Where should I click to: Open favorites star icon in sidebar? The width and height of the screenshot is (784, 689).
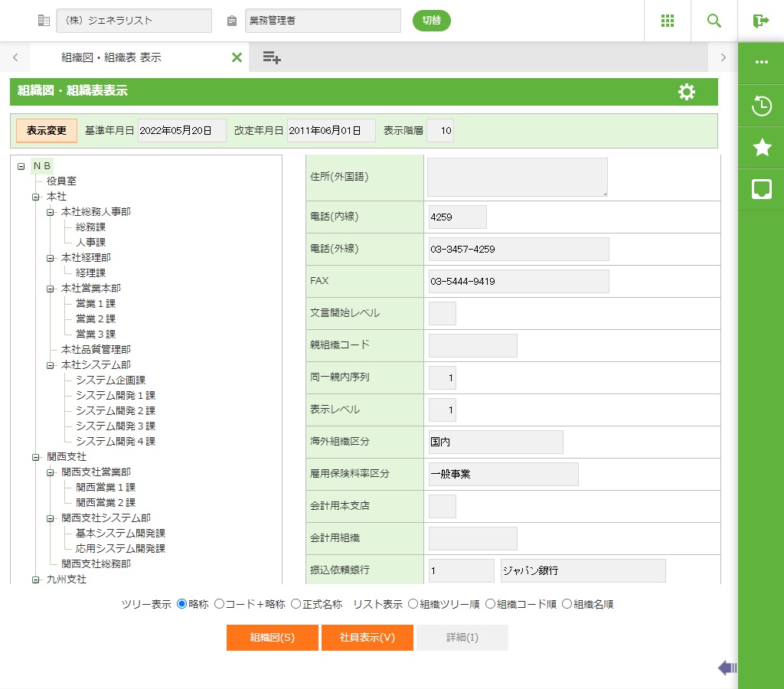[762, 148]
